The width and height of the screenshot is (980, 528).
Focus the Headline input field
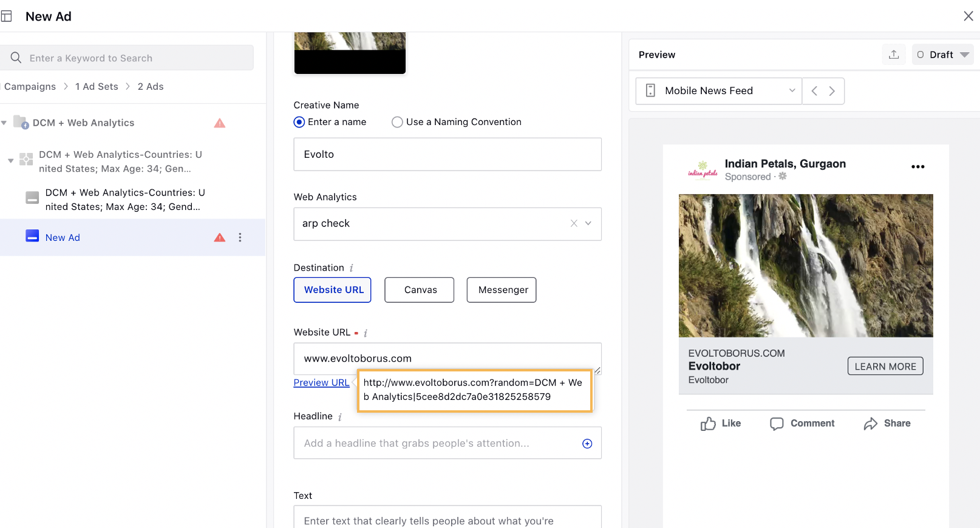[447, 443]
